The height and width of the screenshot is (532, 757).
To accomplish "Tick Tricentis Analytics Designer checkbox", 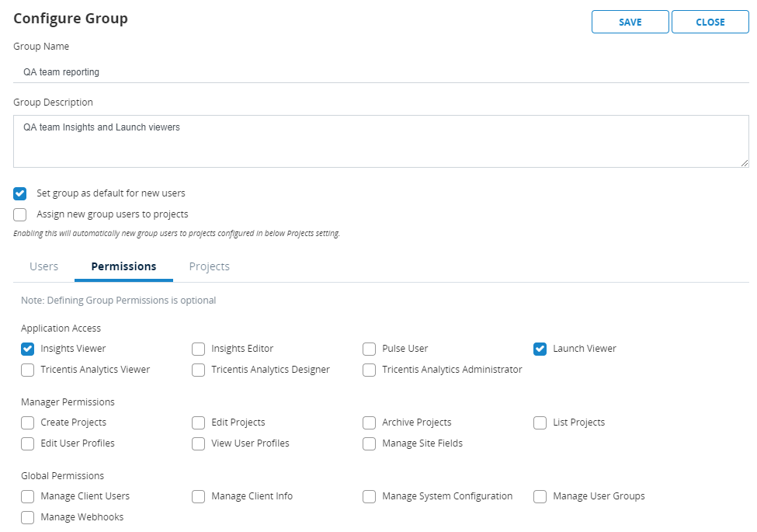I will pyautogui.click(x=199, y=370).
